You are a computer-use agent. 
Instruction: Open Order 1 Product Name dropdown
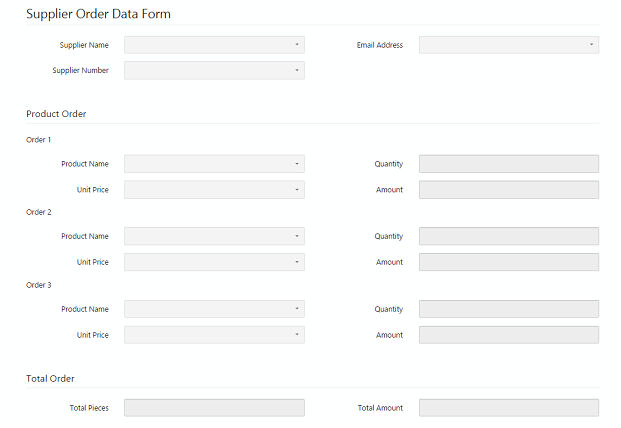pyautogui.click(x=214, y=164)
